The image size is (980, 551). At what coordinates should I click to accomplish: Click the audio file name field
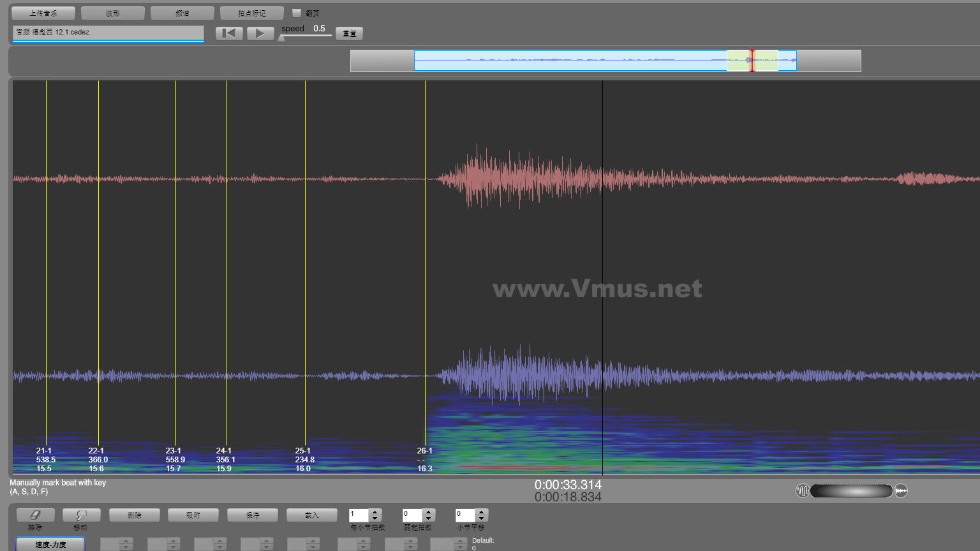(108, 32)
